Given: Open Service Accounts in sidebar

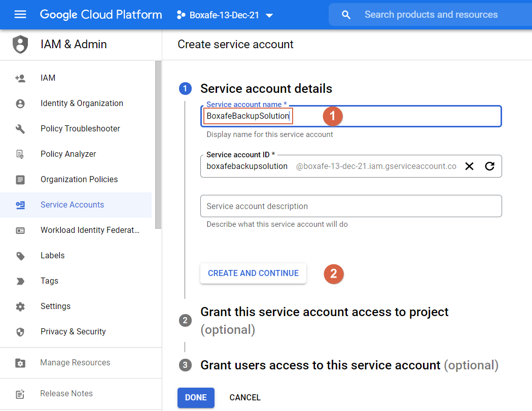Looking at the screenshot, I should pyautogui.click(x=72, y=205).
